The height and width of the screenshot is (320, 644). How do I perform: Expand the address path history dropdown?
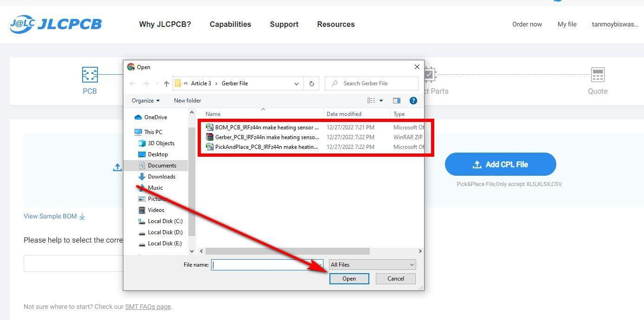pyautogui.click(x=296, y=83)
